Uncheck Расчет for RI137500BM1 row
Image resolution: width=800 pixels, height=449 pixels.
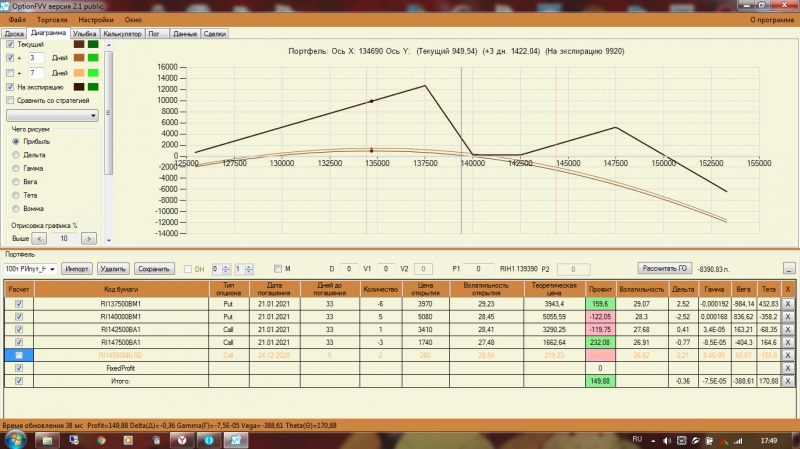[x=19, y=304]
